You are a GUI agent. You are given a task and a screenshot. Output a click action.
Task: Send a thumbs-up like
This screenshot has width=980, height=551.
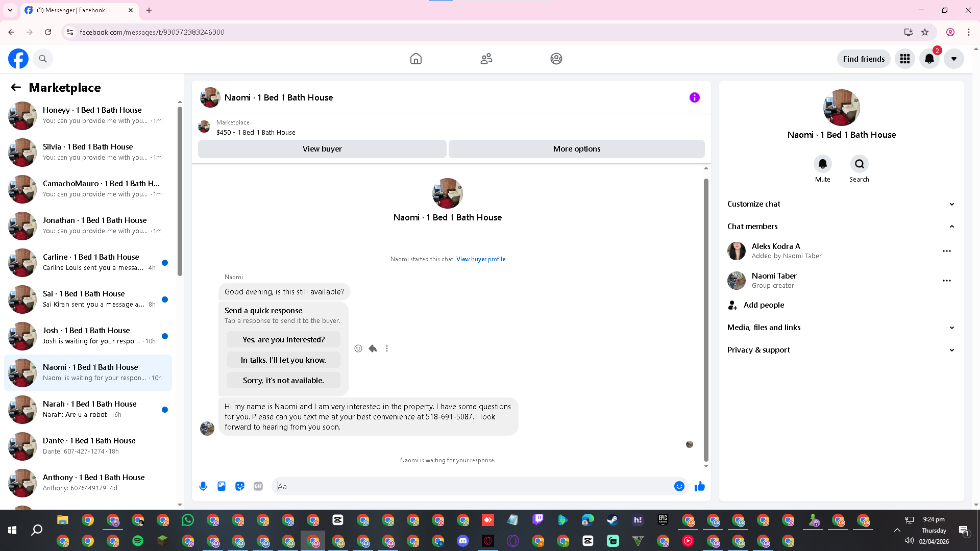[x=700, y=486]
